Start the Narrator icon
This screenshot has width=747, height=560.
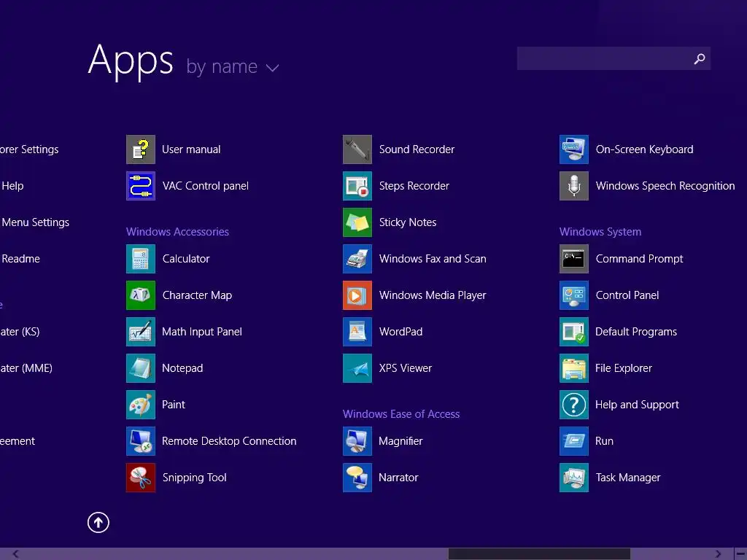coord(357,478)
